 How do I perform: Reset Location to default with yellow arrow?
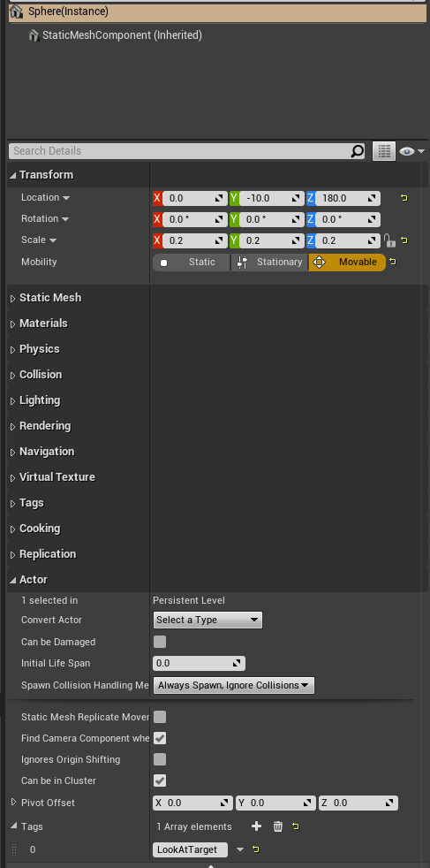[x=404, y=198]
